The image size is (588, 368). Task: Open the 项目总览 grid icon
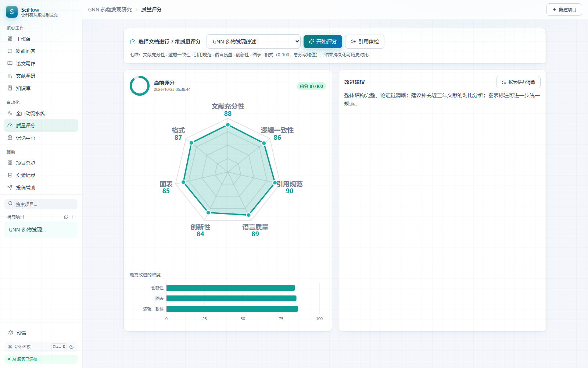pos(10,163)
